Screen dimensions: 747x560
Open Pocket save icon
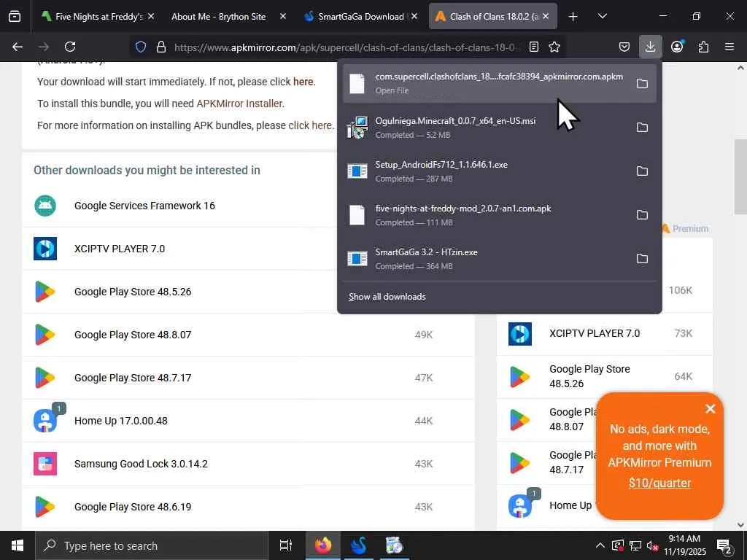point(624,47)
